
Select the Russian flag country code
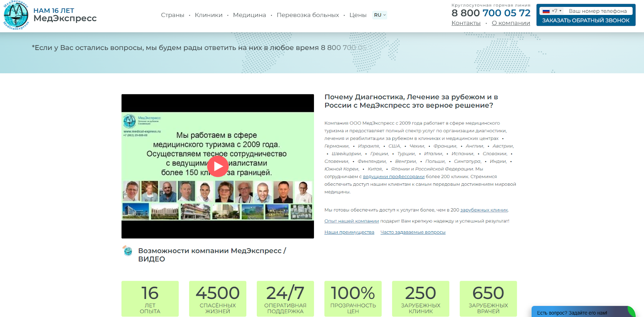click(551, 11)
